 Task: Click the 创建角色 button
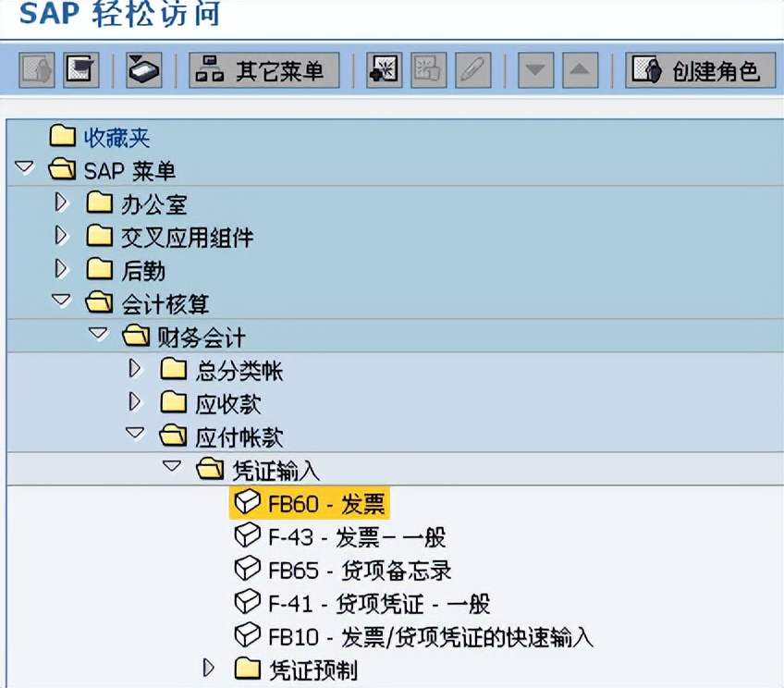700,70
